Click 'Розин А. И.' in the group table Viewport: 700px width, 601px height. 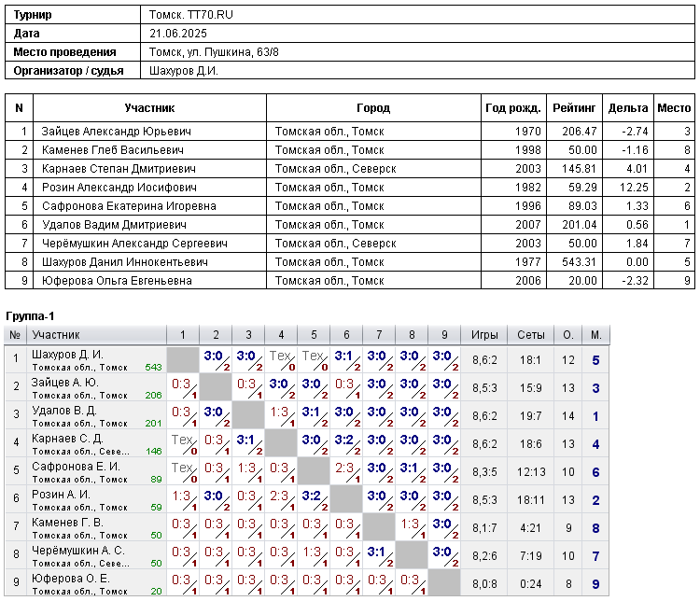(61, 495)
